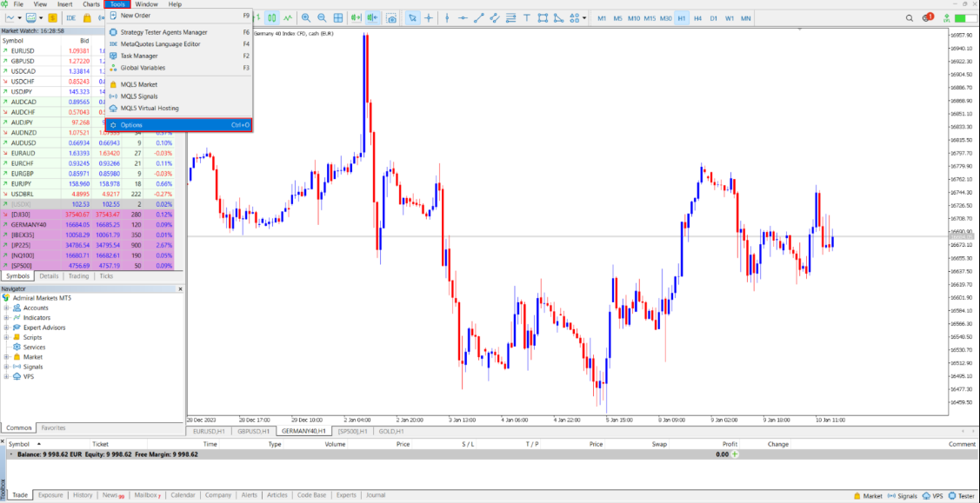This screenshot has width=980, height=503.
Task: Select the arrow cursor tool
Action: pyautogui.click(x=412, y=18)
